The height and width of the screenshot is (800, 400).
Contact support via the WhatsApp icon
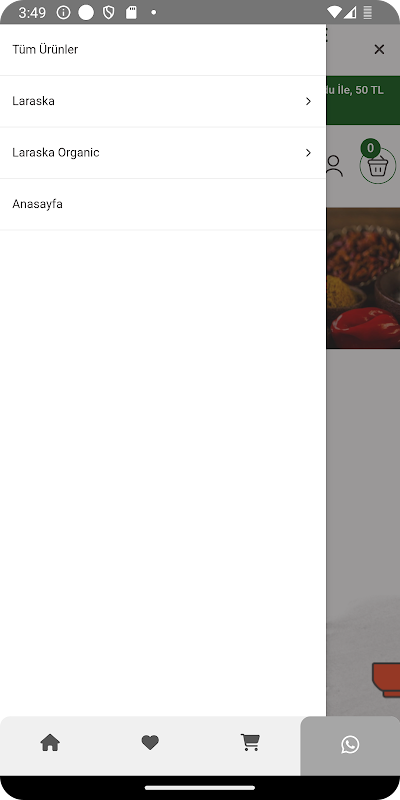click(x=350, y=744)
